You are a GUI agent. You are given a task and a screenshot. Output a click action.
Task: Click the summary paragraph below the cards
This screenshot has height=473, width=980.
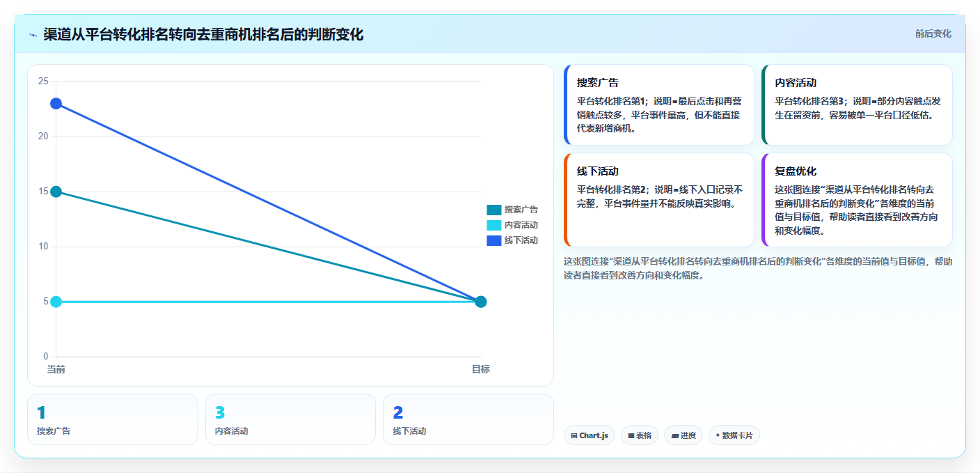point(757,268)
